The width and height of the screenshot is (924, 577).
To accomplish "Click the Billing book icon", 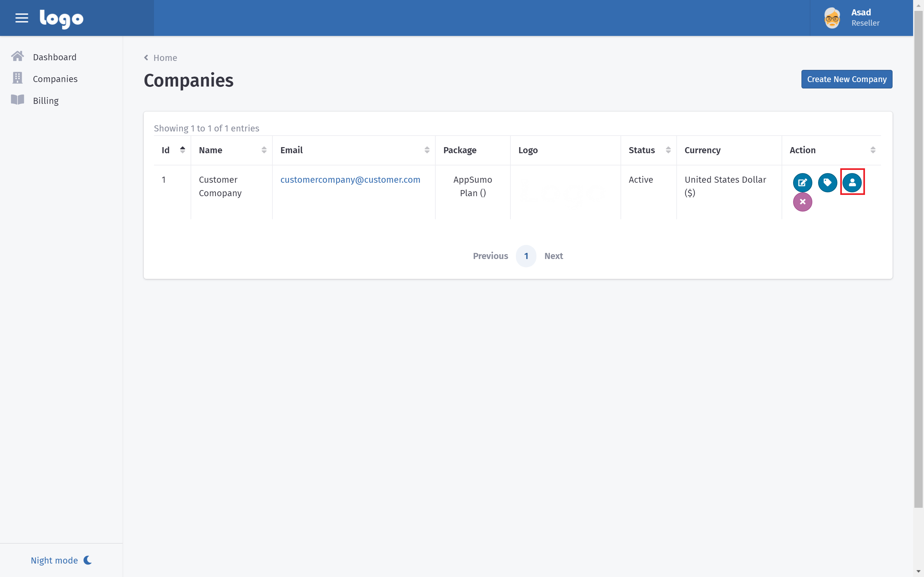I will tap(17, 100).
